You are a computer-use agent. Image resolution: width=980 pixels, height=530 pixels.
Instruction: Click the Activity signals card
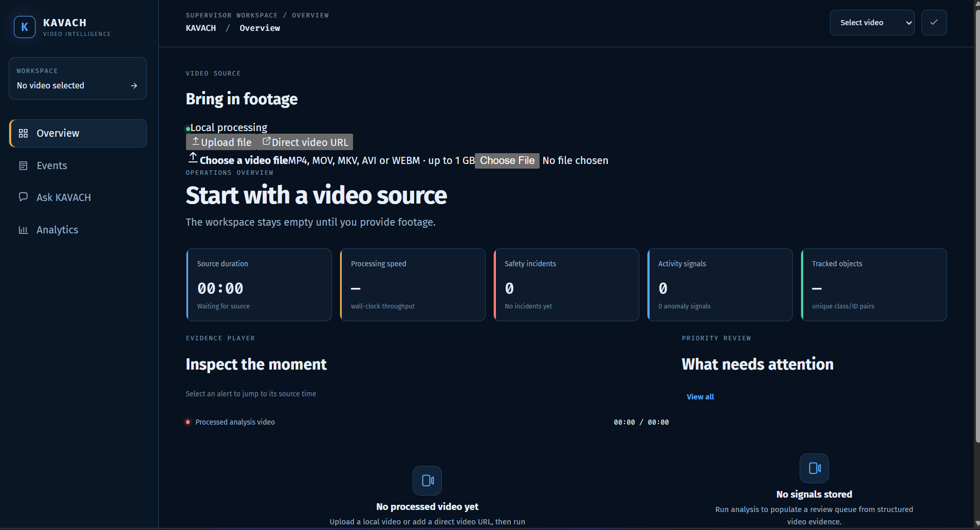pos(720,285)
